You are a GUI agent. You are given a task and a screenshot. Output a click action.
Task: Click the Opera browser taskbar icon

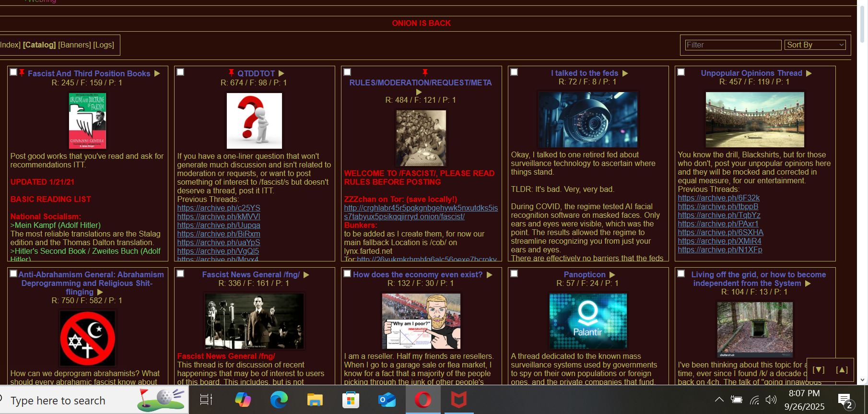422,400
